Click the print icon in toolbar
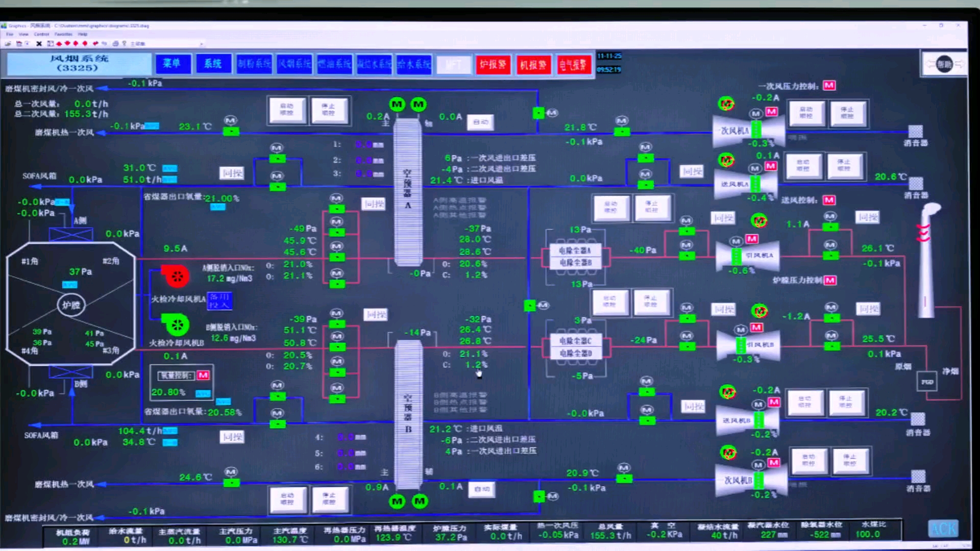Viewport: 980px width, 551px height. pos(115,44)
